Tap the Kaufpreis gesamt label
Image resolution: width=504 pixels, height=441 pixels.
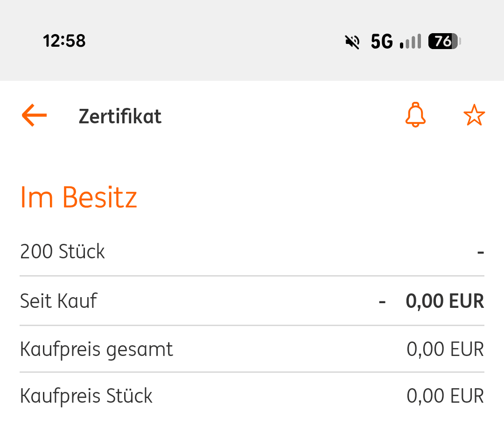(x=97, y=349)
